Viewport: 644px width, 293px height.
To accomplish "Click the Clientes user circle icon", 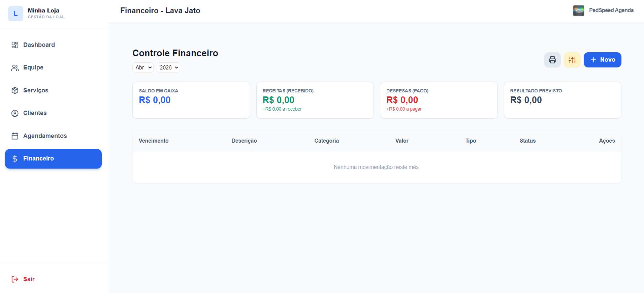I will click(x=15, y=113).
